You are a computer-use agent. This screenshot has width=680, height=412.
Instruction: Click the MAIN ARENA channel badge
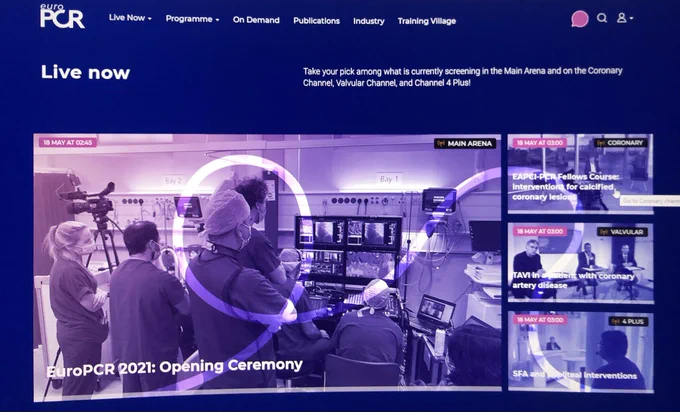[x=465, y=144]
